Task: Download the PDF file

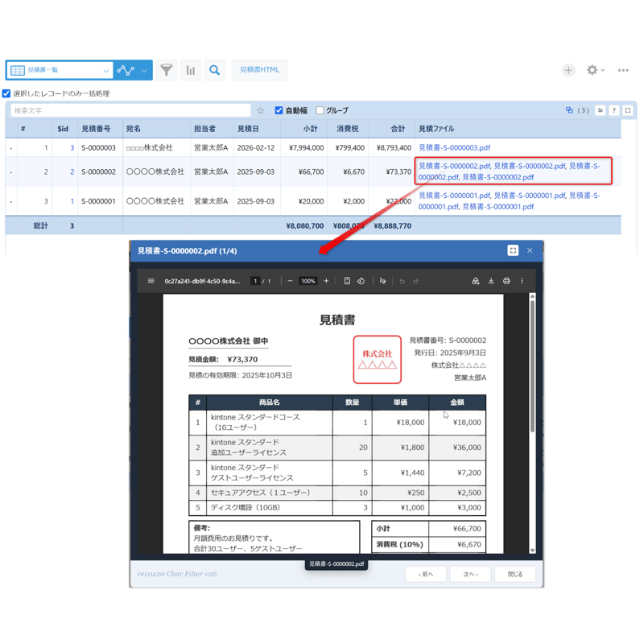Action: (491, 281)
